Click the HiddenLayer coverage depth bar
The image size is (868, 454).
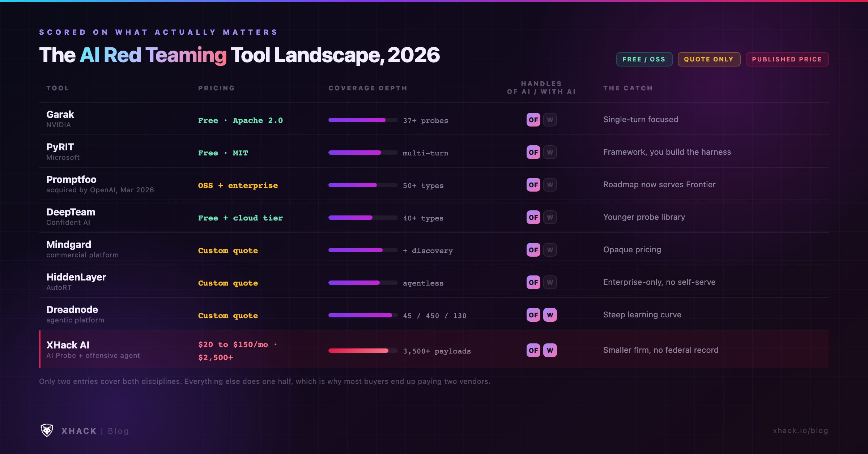363,283
